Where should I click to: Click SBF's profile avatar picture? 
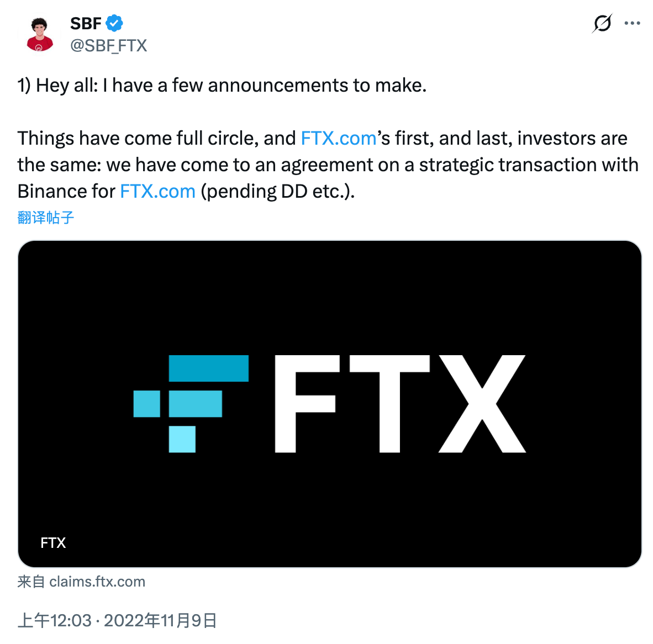point(38,33)
